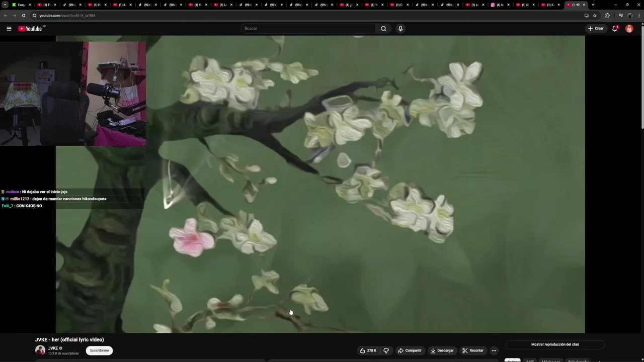Image resolution: width=644 pixels, height=362 pixels.
Task: Click the magnifier search button
Action: (383, 29)
